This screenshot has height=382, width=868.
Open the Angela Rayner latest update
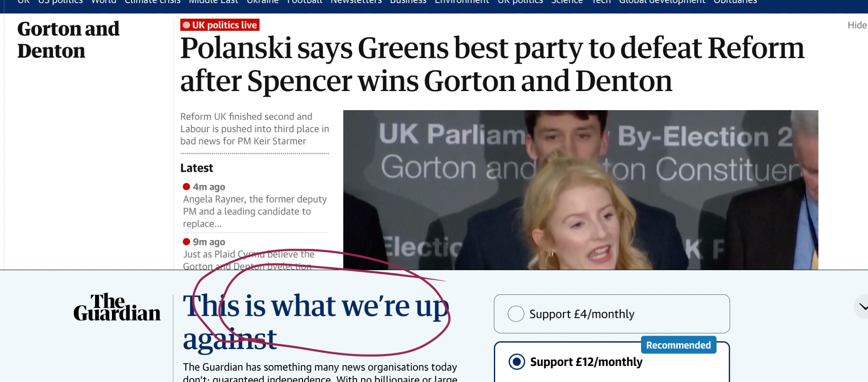pos(255,212)
